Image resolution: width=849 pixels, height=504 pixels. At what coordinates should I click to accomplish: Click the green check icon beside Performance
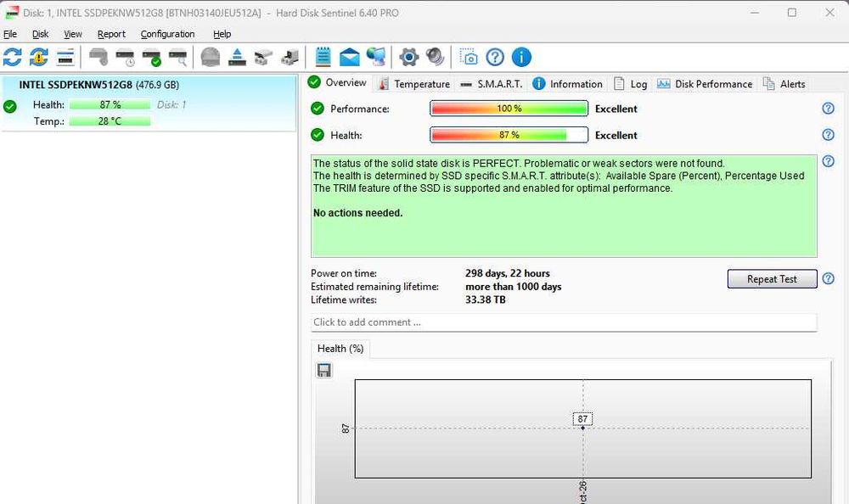tap(318, 109)
